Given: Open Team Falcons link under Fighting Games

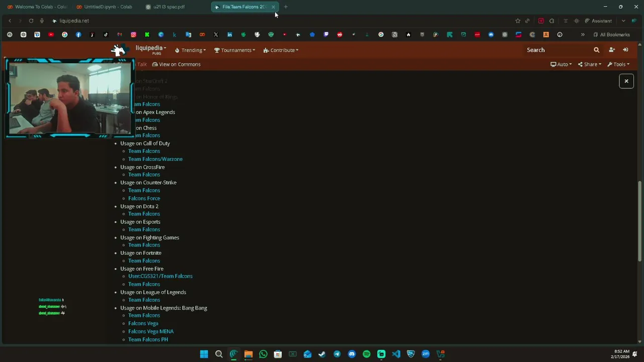Looking at the screenshot, I should point(144,245).
